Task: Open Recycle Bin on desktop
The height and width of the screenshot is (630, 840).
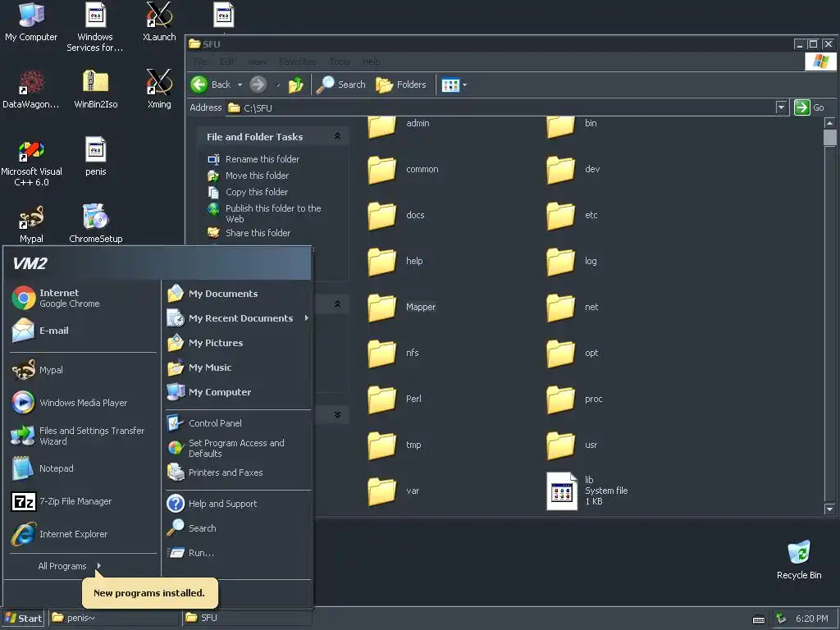Action: [799, 559]
